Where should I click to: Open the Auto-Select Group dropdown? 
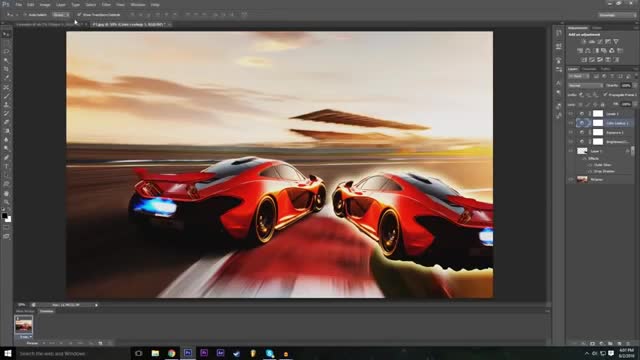click(60, 15)
